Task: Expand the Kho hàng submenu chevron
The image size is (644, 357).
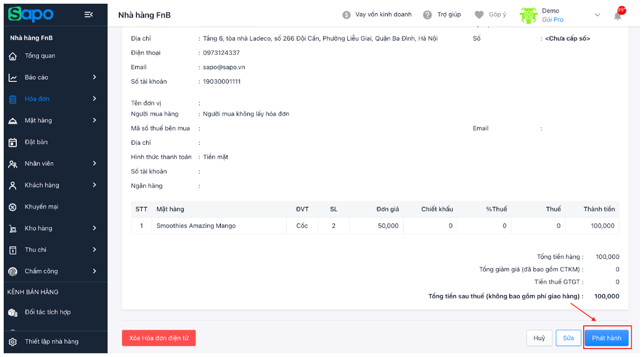Action: (x=95, y=228)
